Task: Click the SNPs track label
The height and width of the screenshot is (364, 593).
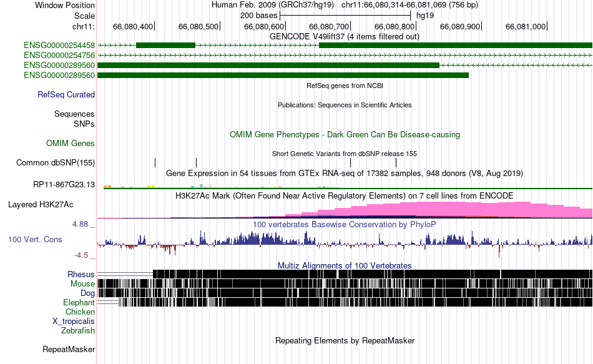Action: point(84,124)
